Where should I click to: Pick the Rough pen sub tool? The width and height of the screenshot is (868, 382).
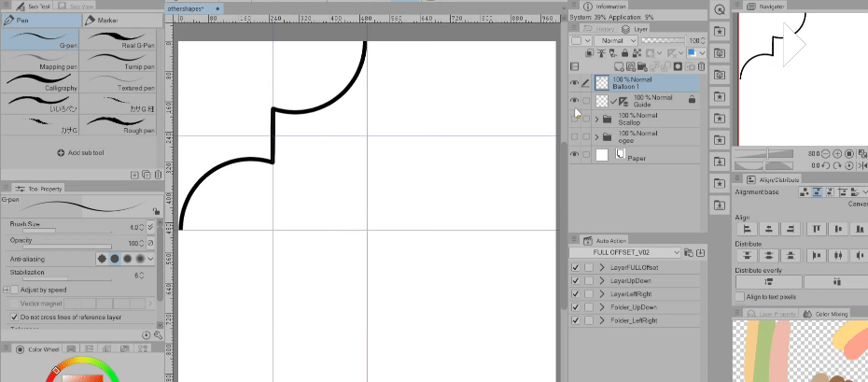[x=119, y=124]
